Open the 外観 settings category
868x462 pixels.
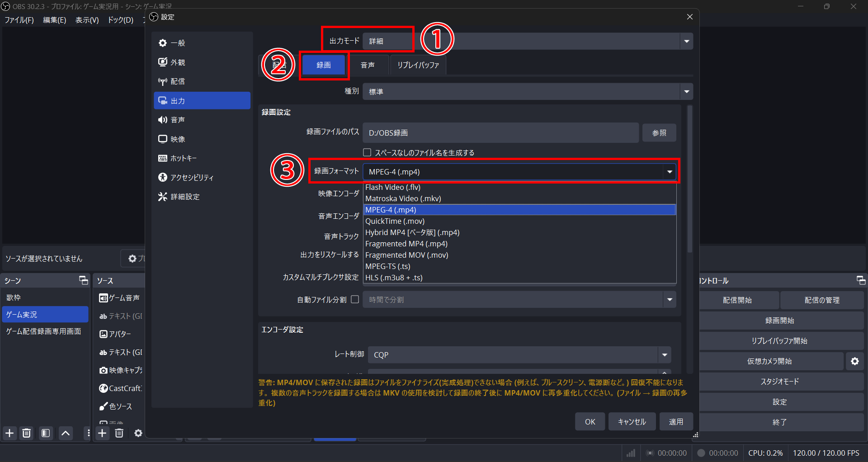(202, 62)
